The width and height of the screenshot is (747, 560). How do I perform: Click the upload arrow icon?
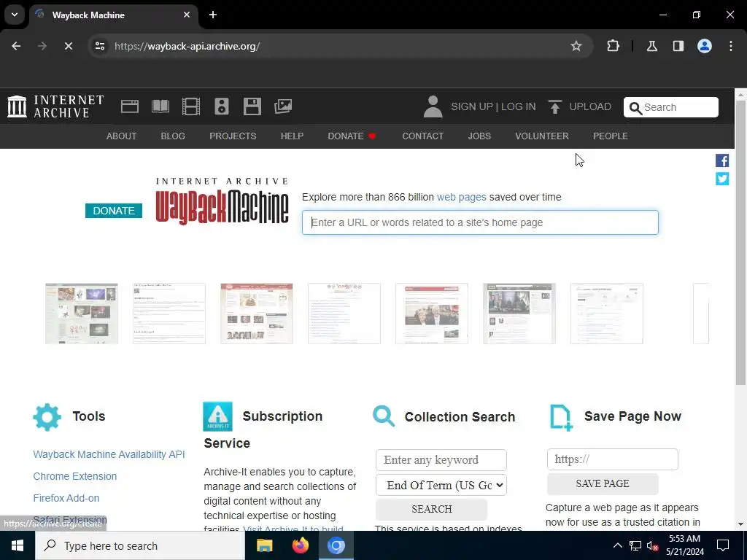click(x=554, y=106)
